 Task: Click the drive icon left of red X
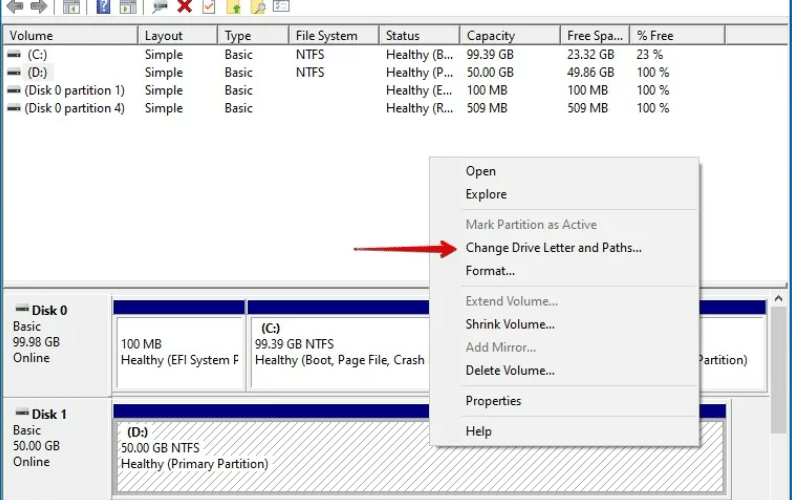pos(159,6)
